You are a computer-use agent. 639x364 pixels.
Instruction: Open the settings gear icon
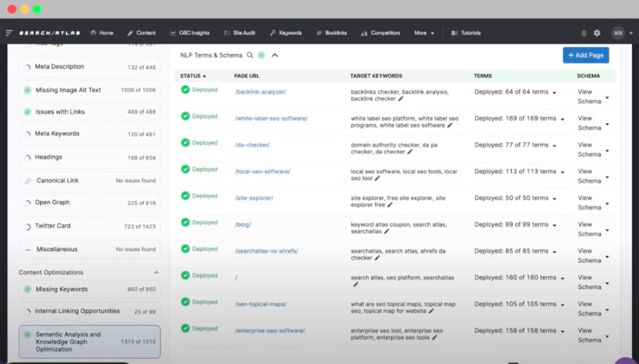point(597,33)
